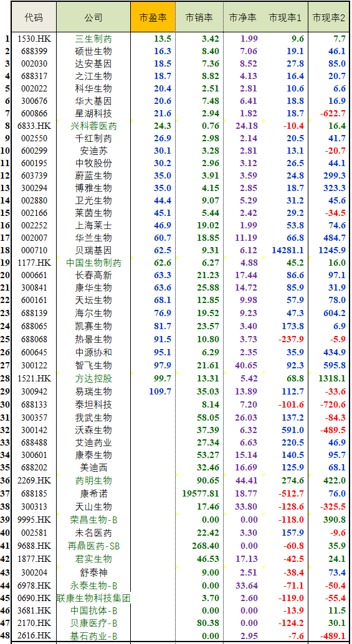The image size is (352, 644).
Task: Click company name 千红制药
Action: [x=93, y=138]
